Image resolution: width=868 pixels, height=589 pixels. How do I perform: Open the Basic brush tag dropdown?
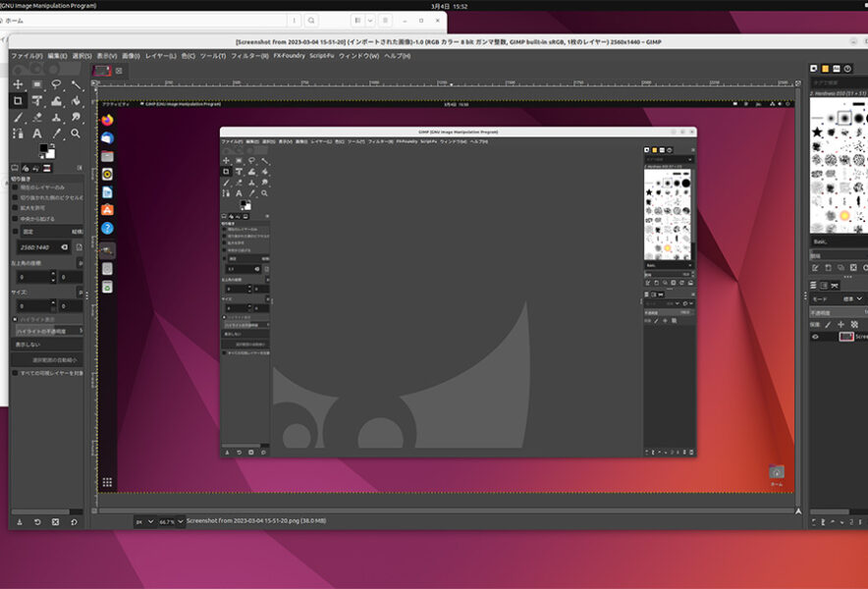tap(840, 241)
